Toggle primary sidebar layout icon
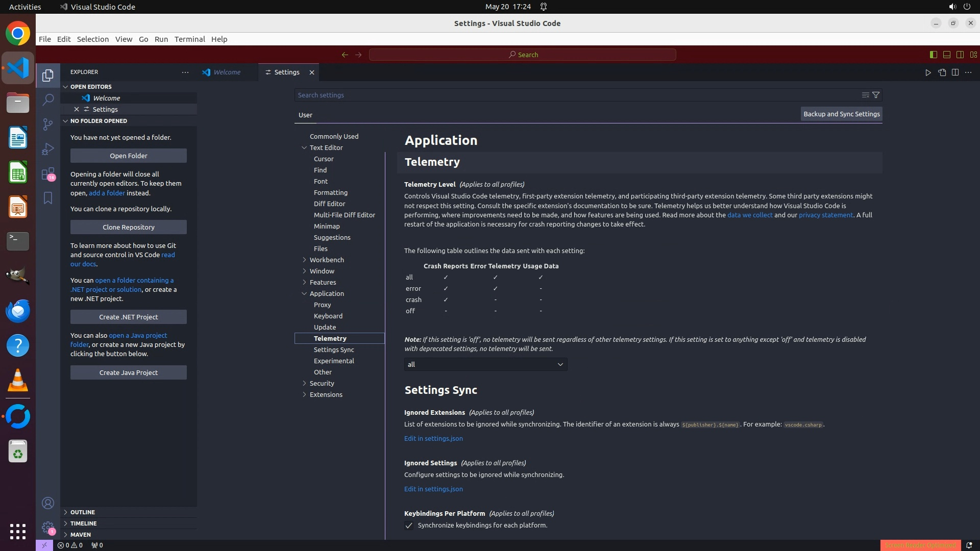 (933, 55)
